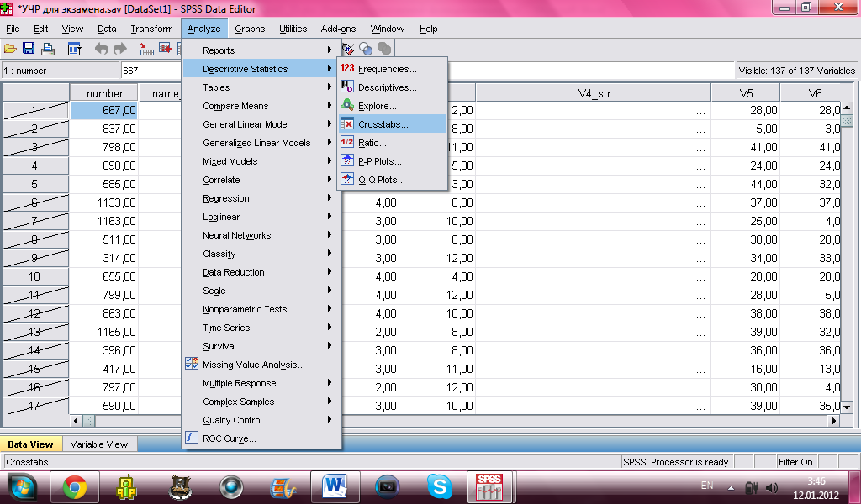
Task: Click the clock showing 3:46
Action: tap(816, 481)
